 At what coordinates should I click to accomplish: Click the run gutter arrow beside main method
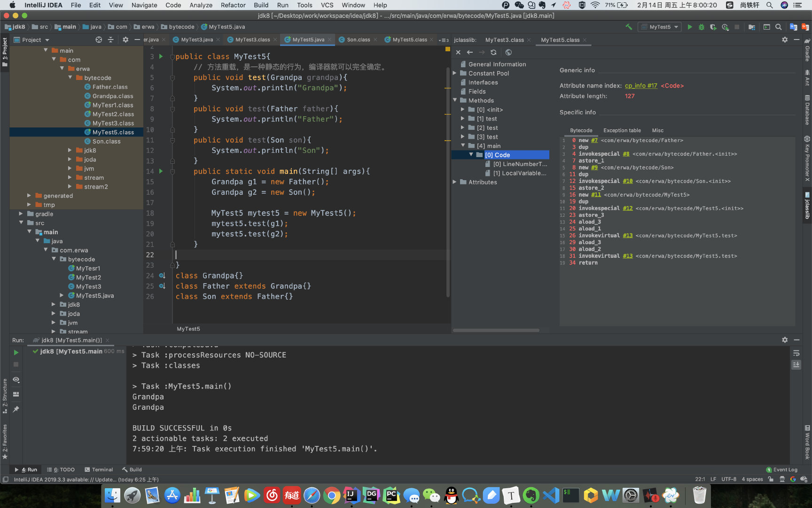click(x=161, y=171)
